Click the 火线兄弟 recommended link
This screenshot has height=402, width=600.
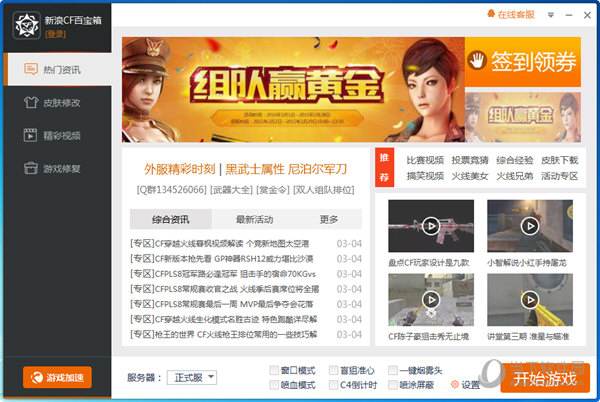click(515, 176)
